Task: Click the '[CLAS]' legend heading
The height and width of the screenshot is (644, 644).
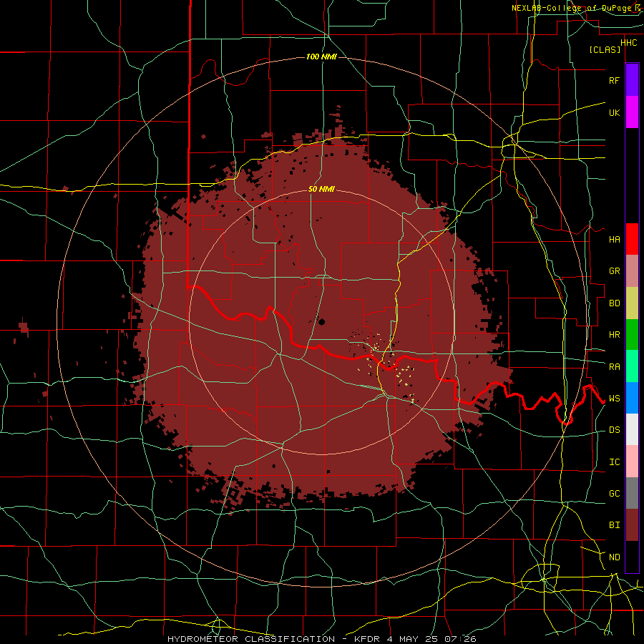Action: click(x=605, y=49)
